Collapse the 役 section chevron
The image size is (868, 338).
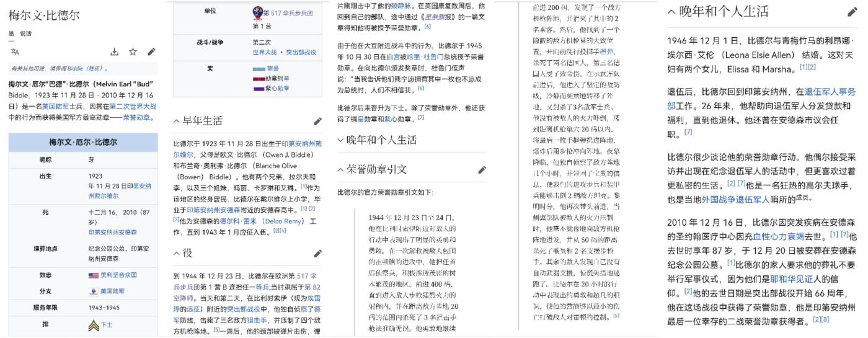point(177,253)
